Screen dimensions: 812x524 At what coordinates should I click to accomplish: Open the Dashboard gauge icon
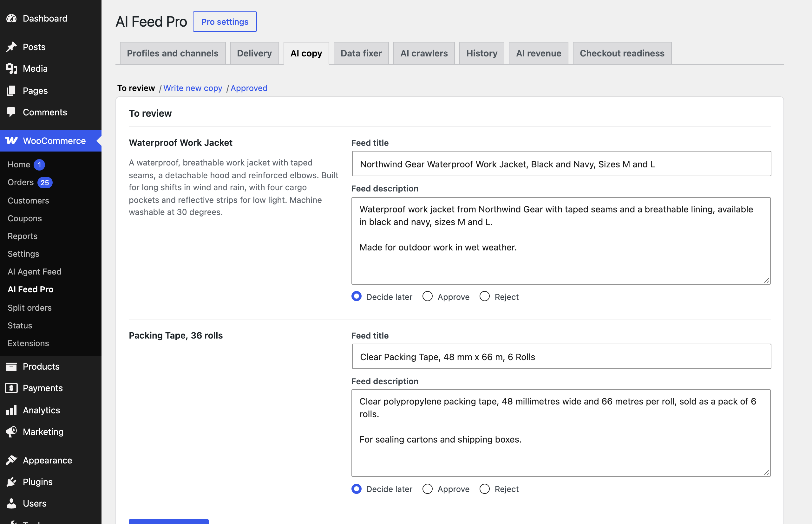(11, 18)
